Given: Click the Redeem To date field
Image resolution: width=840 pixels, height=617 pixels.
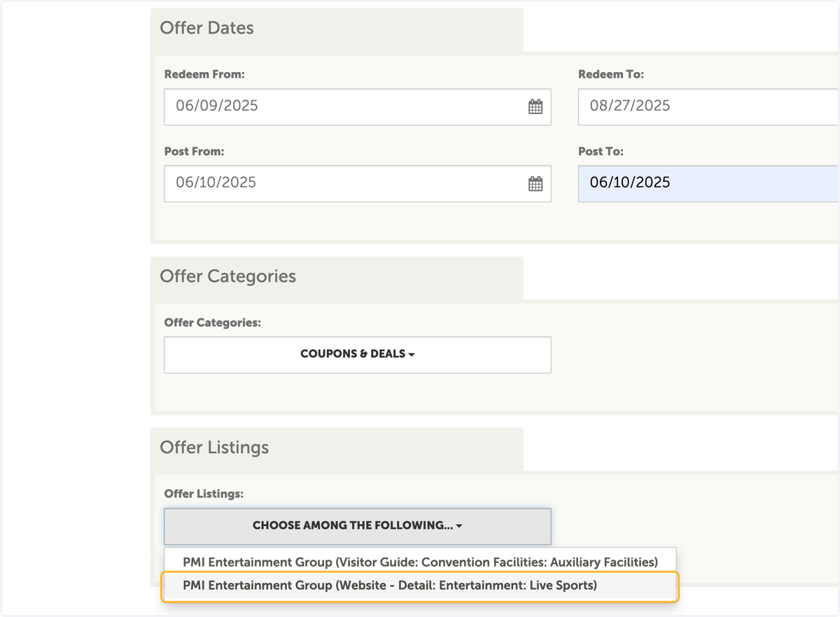Looking at the screenshot, I should pyautogui.click(x=708, y=107).
